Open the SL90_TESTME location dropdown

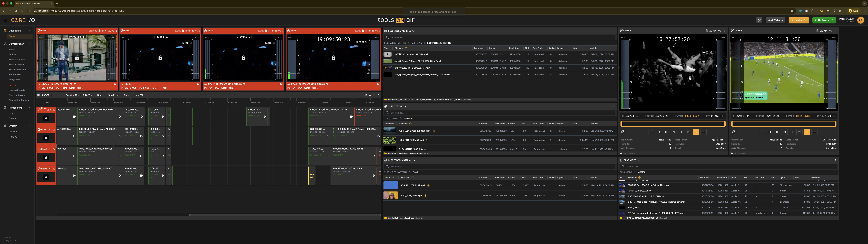point(397,106)
